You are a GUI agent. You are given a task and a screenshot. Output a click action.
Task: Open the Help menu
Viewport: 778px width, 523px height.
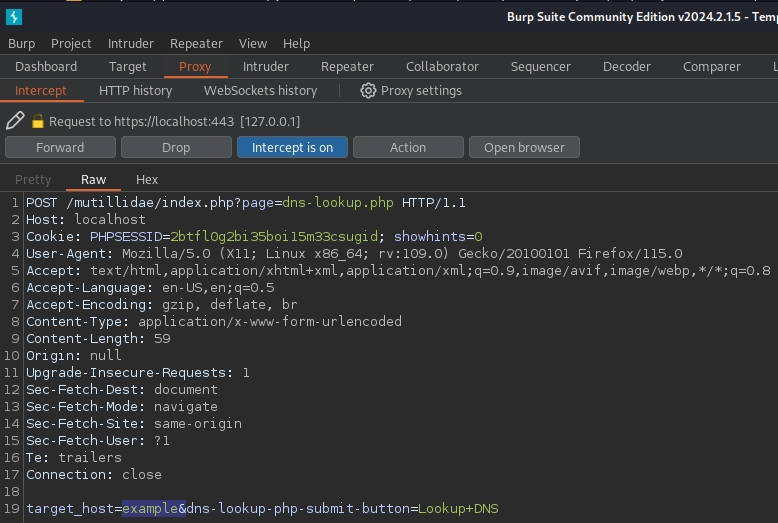(x=296, y=43)
